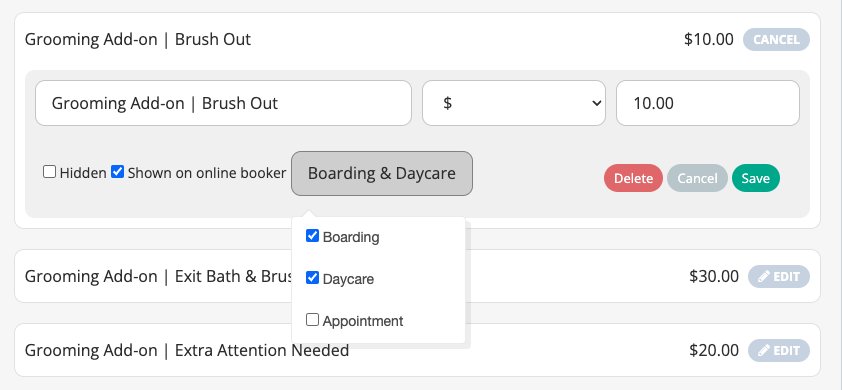Uncheck the Daycare option
Viewport: 842px width, 390px height.
[313, 278]
